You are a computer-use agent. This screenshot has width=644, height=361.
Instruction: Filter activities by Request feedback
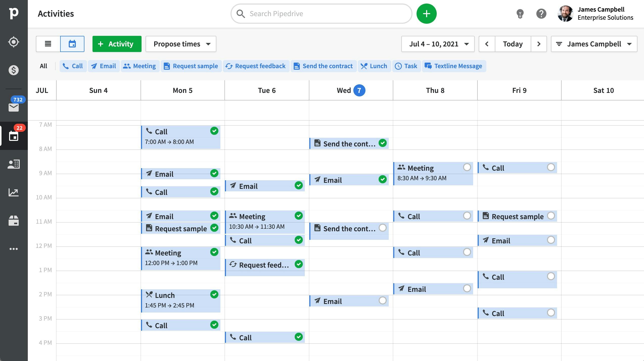pyautogui.click(x=256, y=66)
